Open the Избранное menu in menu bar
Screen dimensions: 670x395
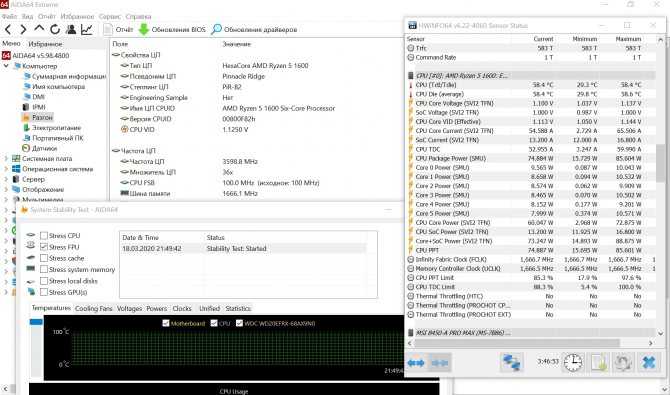77,16
